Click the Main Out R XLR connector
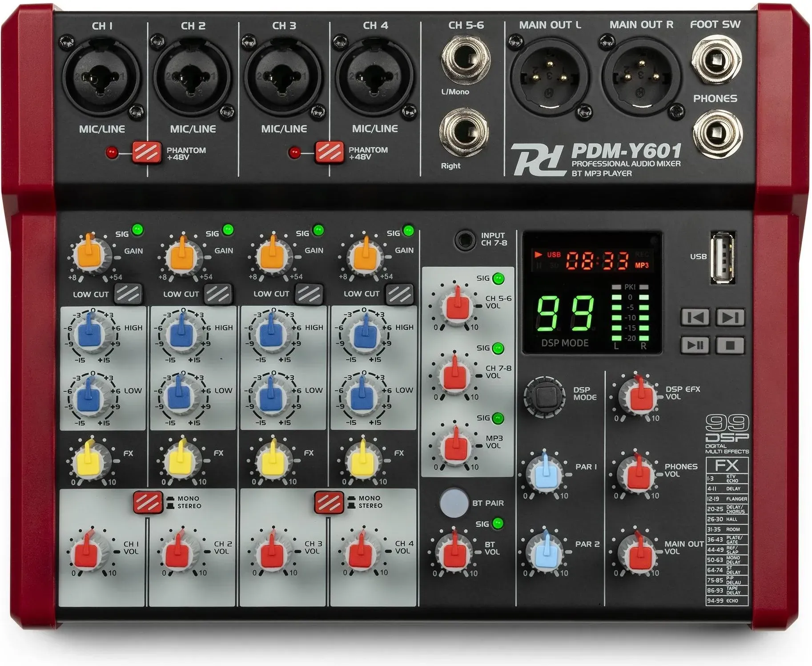The image size is (812, 666). pos(641,77)
